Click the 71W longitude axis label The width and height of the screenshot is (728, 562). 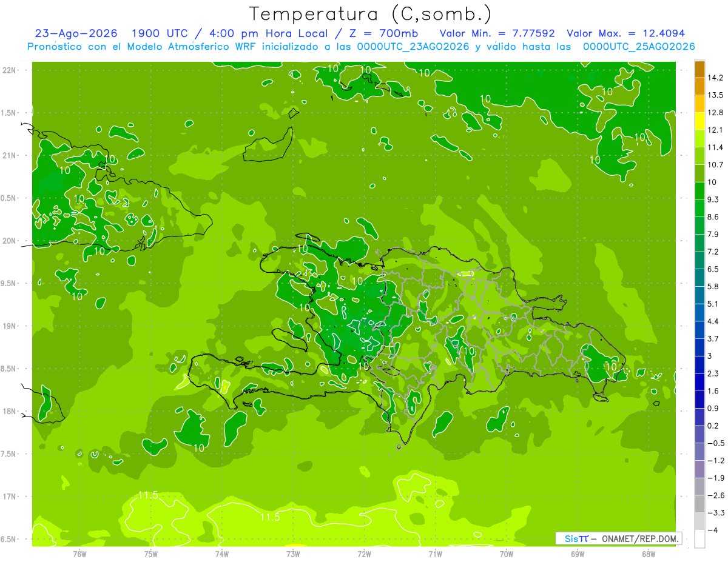pyautogui.click(x=435, y=554)
